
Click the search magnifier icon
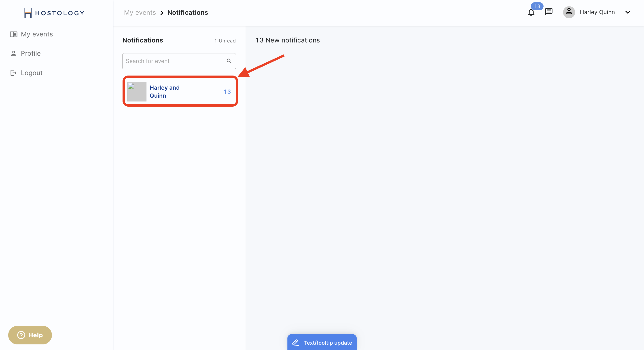pyautogui.click(x=229, y=61)
